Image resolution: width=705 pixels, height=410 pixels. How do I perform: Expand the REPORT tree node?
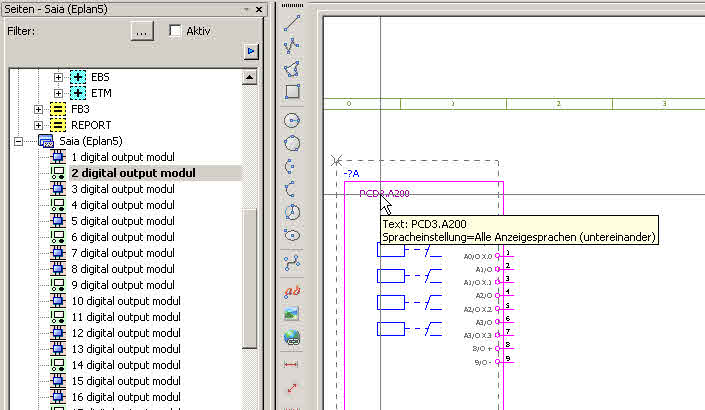(x=38, y=125)
